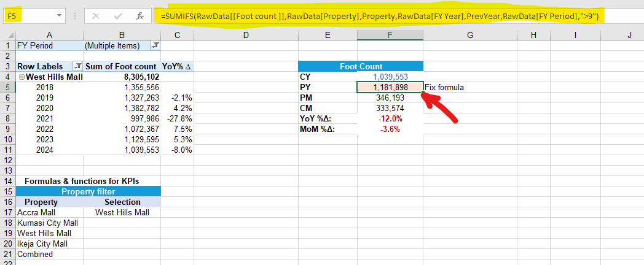Click the Sum of Foot count header
The height and width of the screenshot is (265, 644).
pyautogui.click(x=122, y=66)
